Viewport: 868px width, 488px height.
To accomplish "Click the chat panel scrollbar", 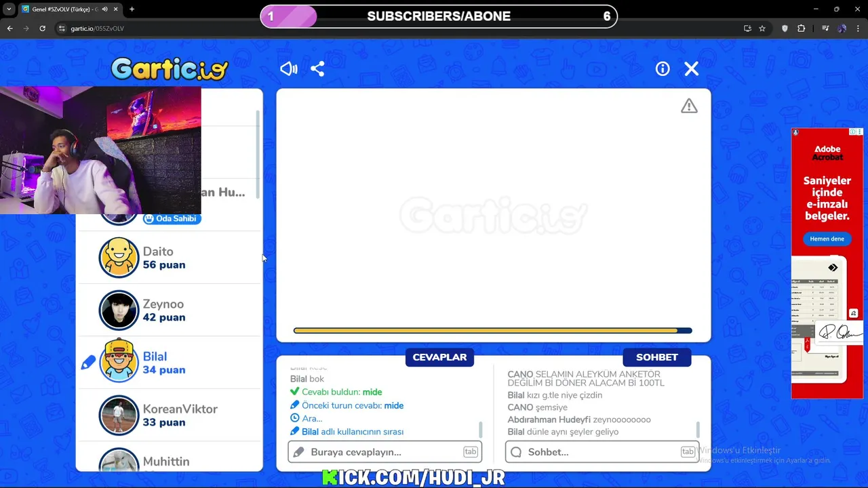I will pyautogui.click(x=698, y=429).
